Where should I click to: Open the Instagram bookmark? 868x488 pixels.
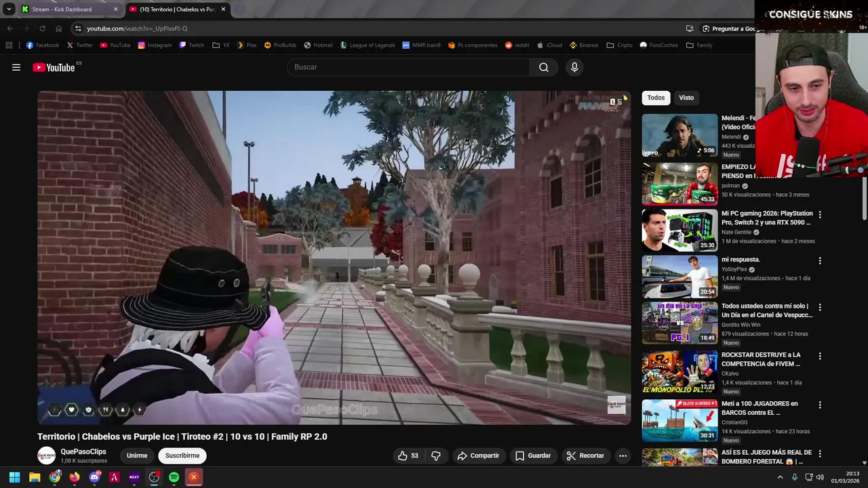(155, 45)
